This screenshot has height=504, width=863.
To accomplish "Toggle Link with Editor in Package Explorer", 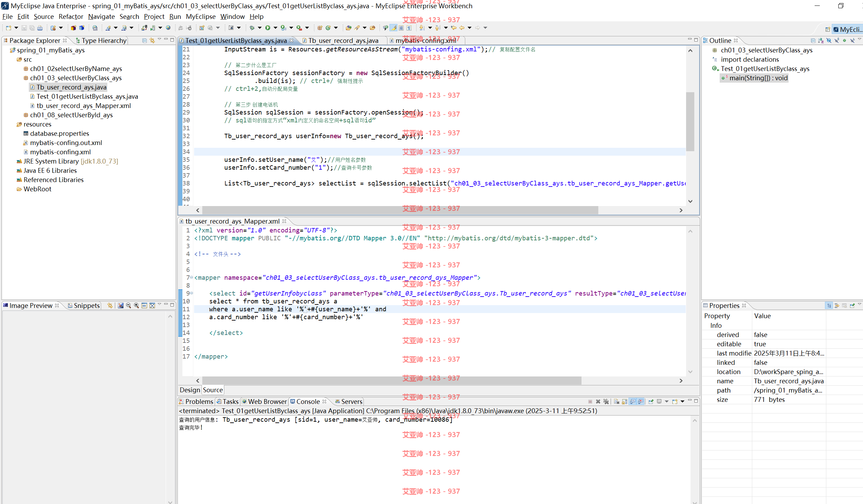I will click(152, 40).
